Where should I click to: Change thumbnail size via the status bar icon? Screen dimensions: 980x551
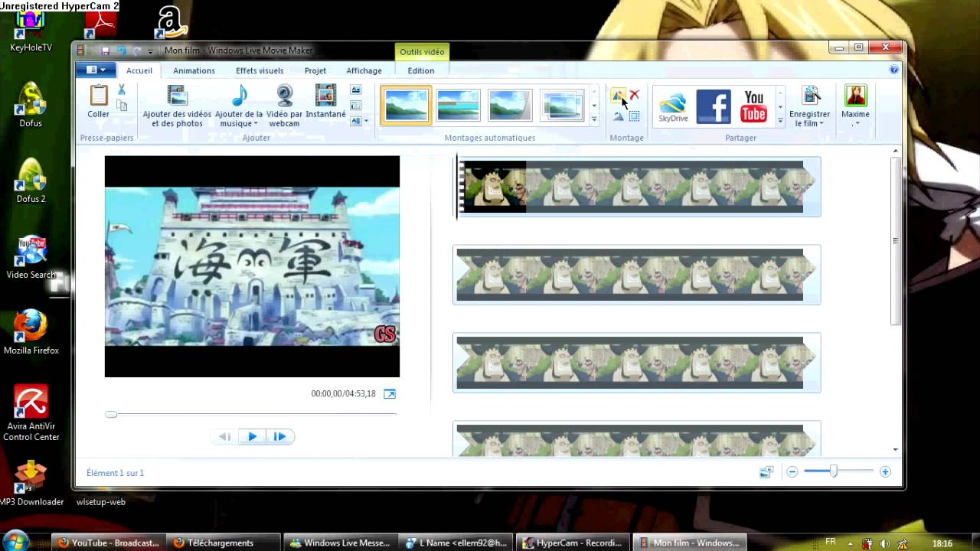coord(766,472)
